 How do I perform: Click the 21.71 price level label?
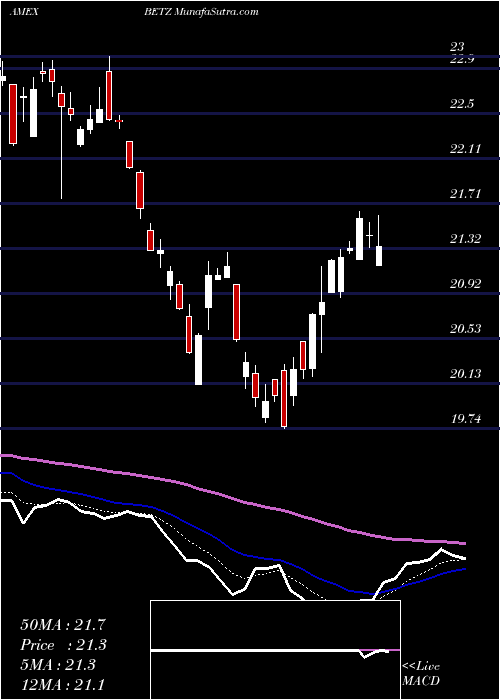click(466, 194)
